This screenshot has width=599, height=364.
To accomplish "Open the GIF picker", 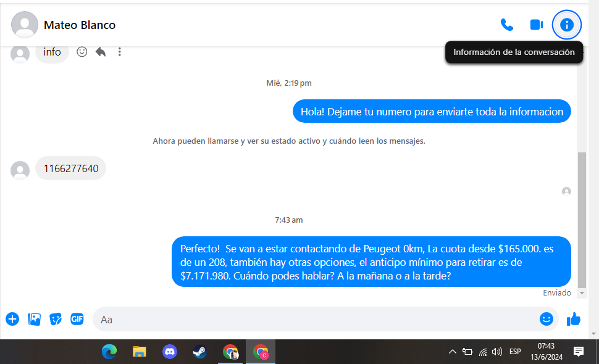I will click(x=77, y=319).
